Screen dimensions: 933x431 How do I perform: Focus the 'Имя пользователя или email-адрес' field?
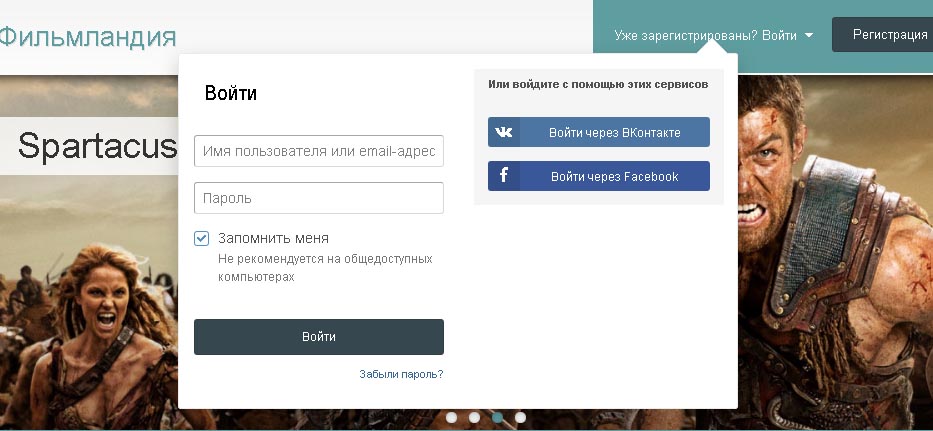pyautogui.click(x=318, y=151)
